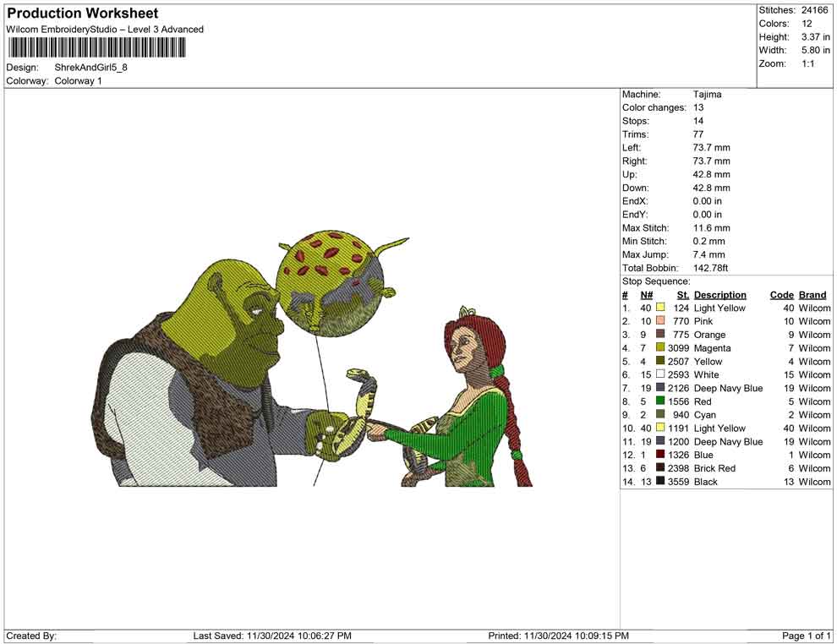Viewport: 837px width, 644px height.
Task: Click the Cyan 940 color swatch
Action: point(660,414)
